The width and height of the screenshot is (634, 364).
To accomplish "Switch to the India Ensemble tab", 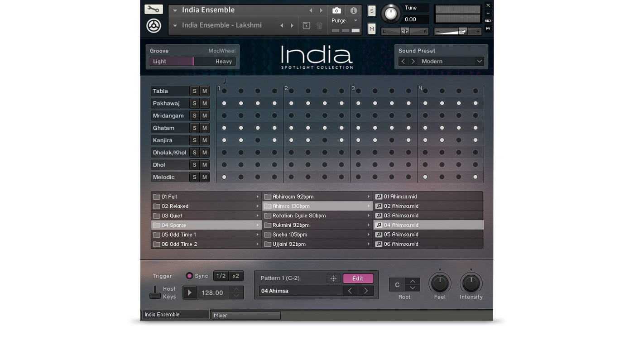I will coord(176,315).
